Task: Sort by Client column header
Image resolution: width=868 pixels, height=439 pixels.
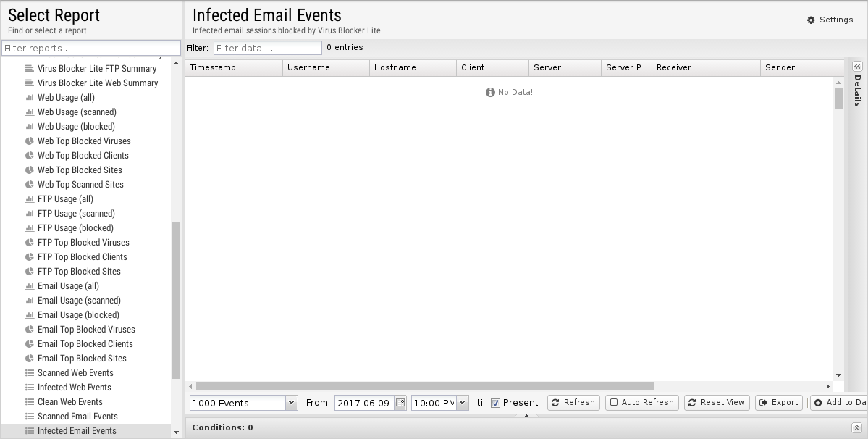Action: (493, 67)
